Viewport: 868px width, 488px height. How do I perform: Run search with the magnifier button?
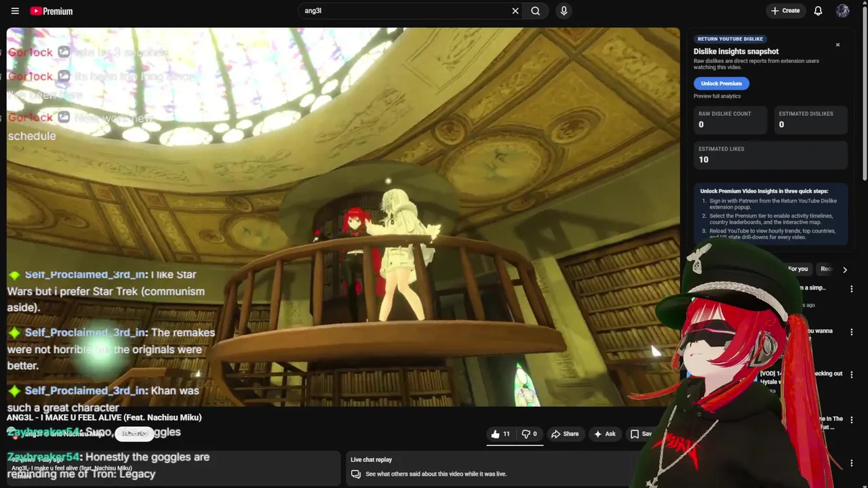tap(536, 11)
